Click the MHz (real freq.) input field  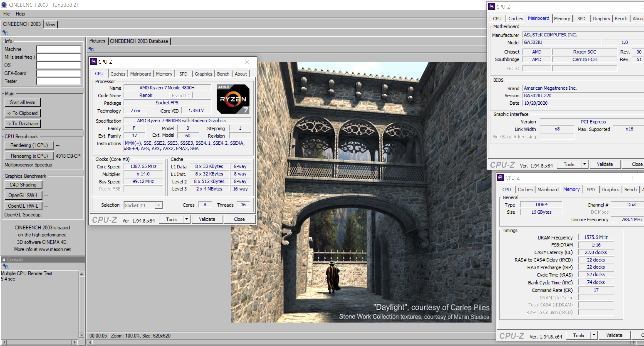point(58,57)
